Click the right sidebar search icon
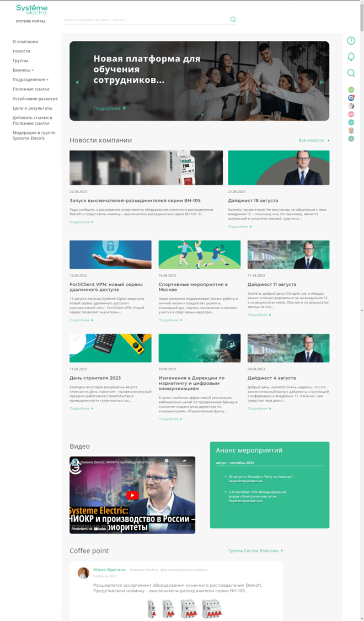Screen dimensions: 364x621 (351, 73)
